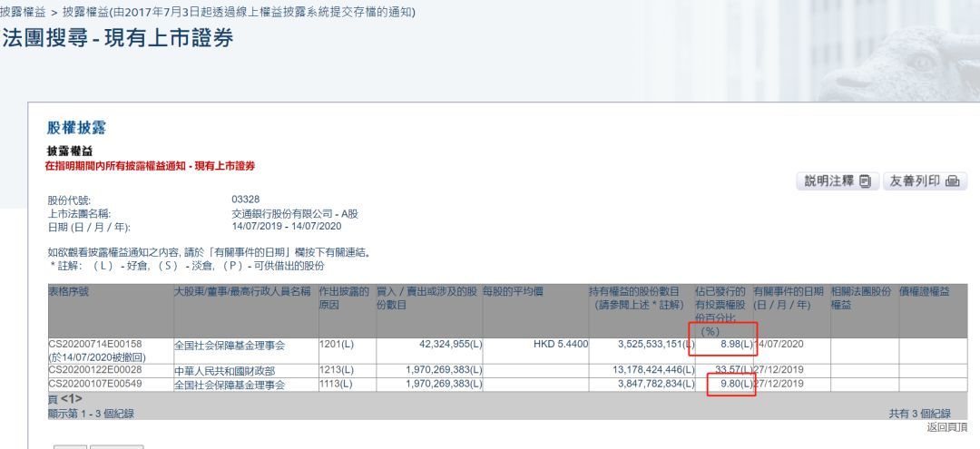Open form CS20200122E00028
The width and height of the screenshot is (980, 449).
95,370
